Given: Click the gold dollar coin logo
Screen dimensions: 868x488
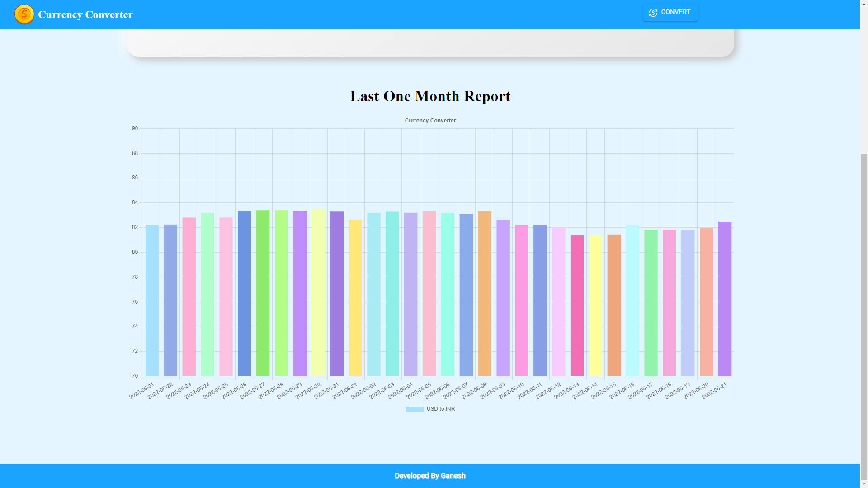Looking at the screenshot, I should [24, 14].
